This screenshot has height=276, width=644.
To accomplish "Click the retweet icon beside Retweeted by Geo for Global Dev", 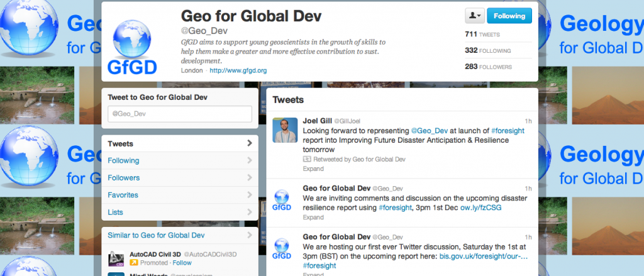I will (x=307, y=159).
